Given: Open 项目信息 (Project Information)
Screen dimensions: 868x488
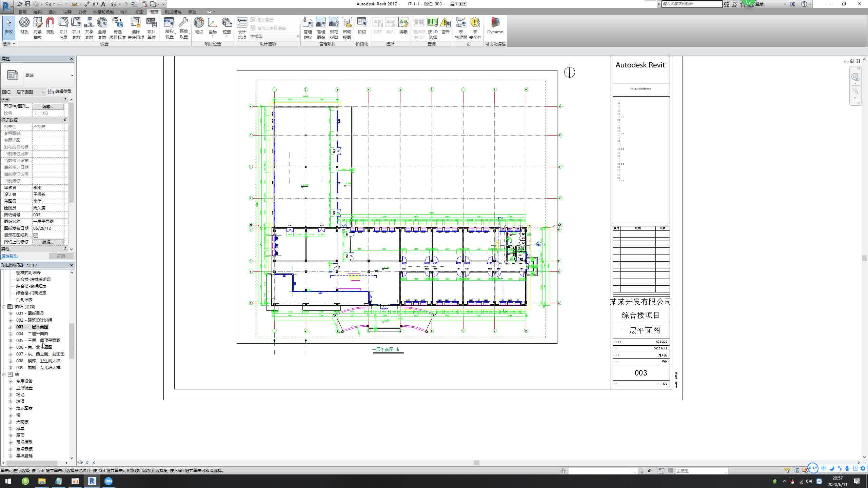Looking at the screenshot, I should (63, 27).
